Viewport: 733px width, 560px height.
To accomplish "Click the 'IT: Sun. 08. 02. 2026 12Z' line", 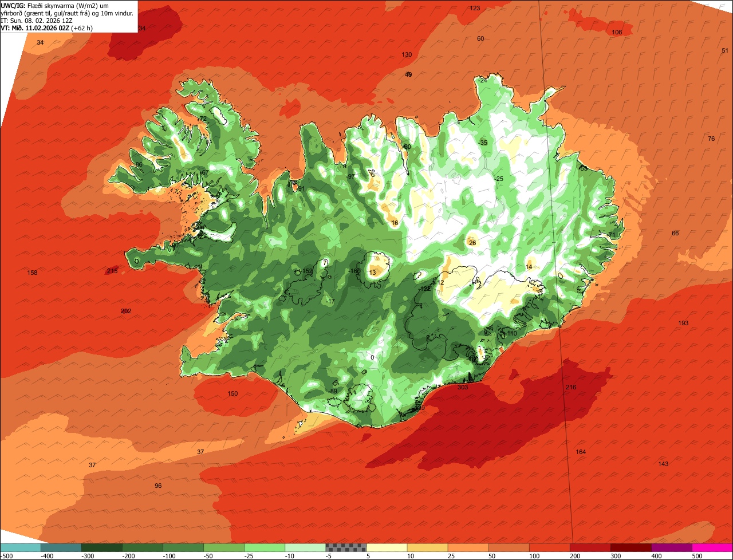I will 37,20.
